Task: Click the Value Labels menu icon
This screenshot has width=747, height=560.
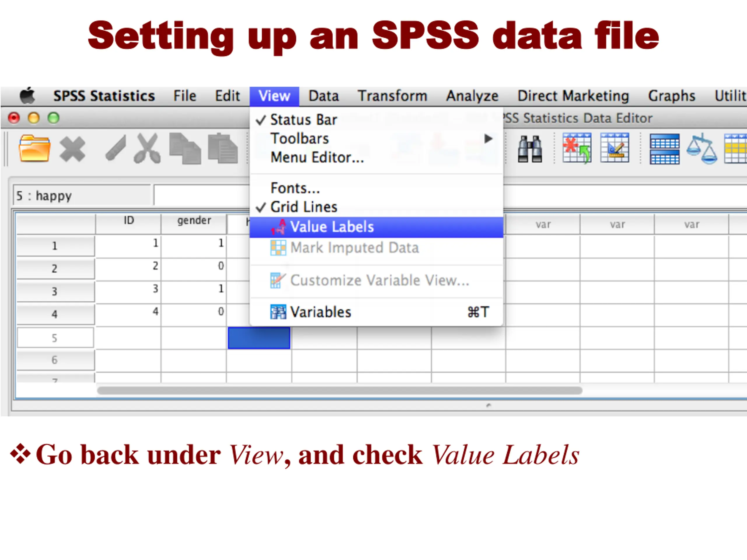Action: [279, 227]
